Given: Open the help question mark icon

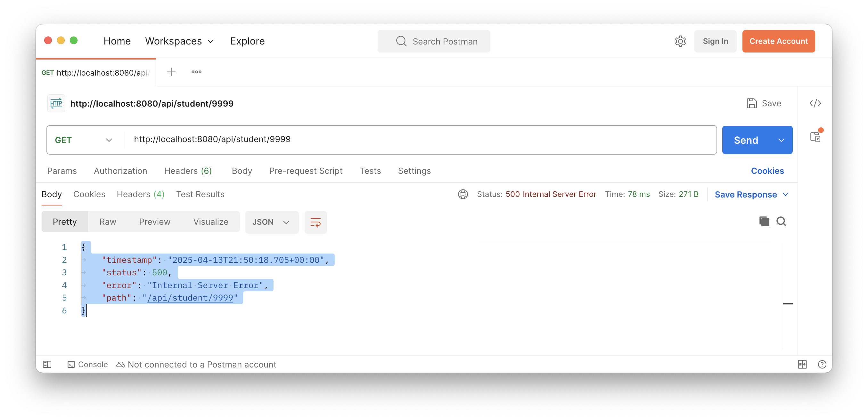Looking at the screenshot, I should click(822, 364).
